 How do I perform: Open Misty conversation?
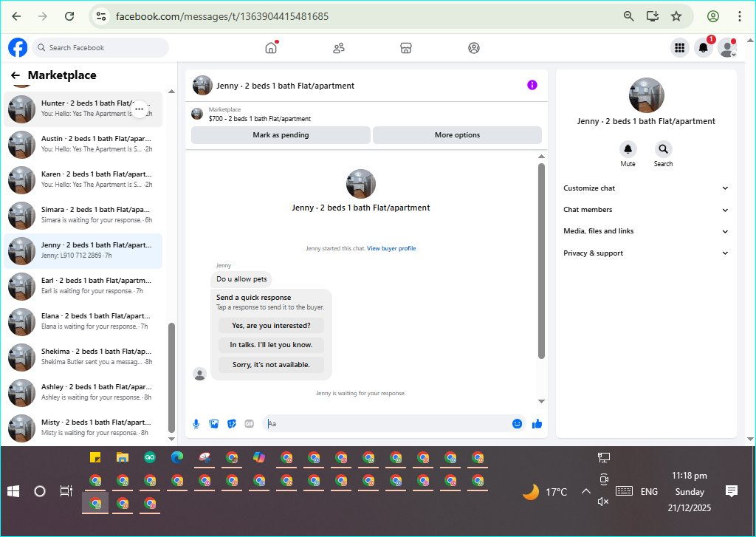tap(83, 428)
